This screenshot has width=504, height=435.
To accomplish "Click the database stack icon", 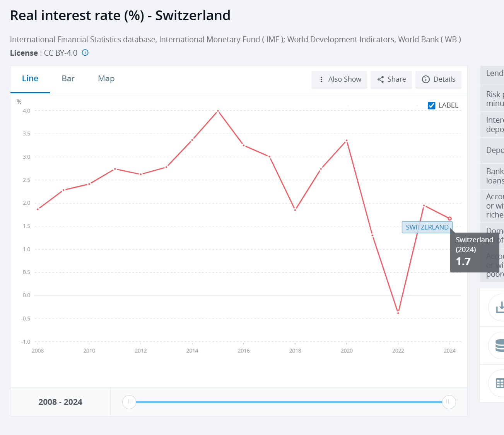I will (500, 345).
